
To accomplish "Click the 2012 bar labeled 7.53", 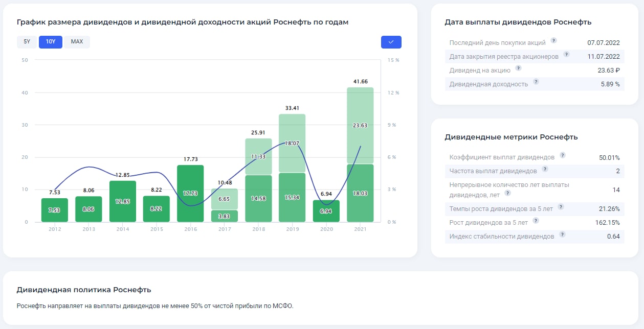I will pyautogui.click(x=55, y=210).
